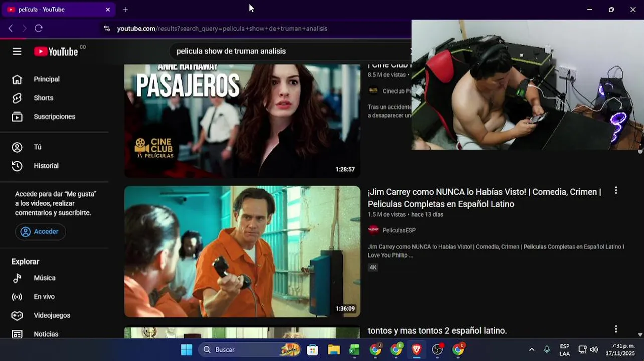
Task: Open the volume tray icon
Action: pyautogui.click(x=594, y=350)
